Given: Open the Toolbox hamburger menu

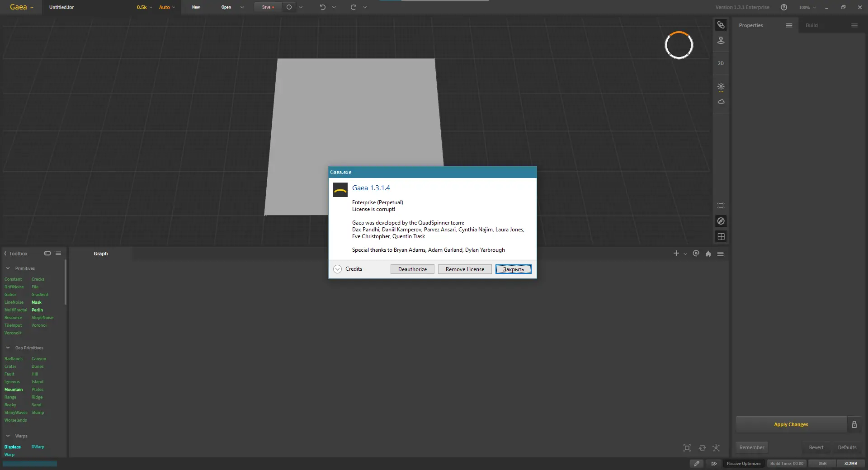Looking at the screenshot, I should click(x=58, y=253).
